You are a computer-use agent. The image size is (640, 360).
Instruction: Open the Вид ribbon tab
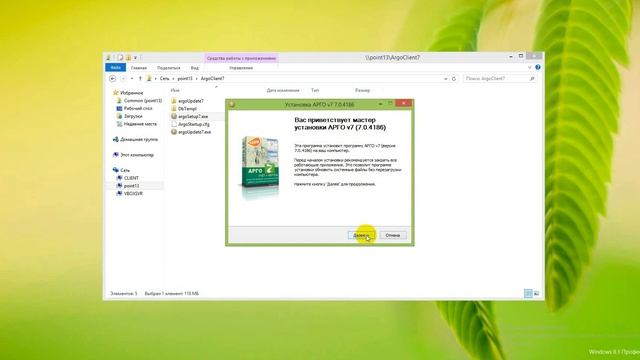point(195,68)
